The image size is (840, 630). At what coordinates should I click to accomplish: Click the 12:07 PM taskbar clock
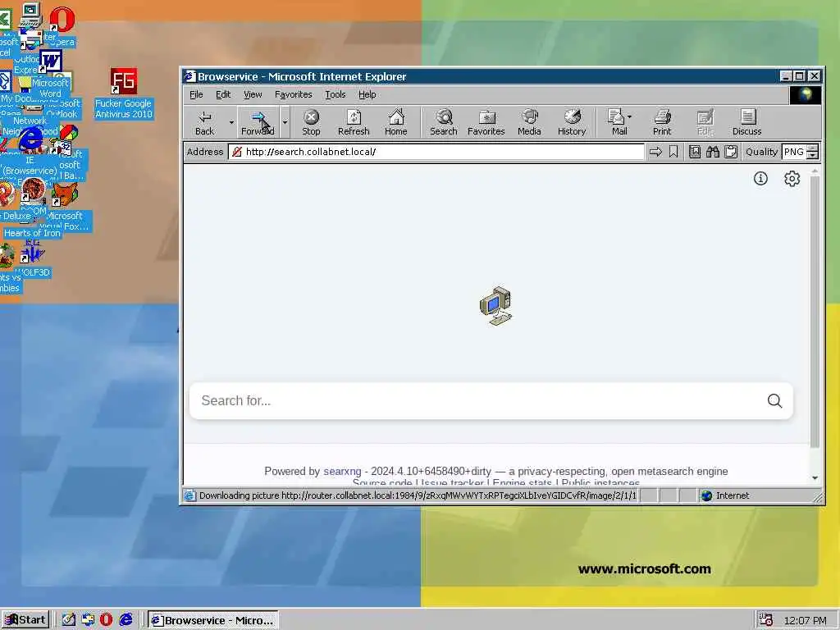coord(806,620)
